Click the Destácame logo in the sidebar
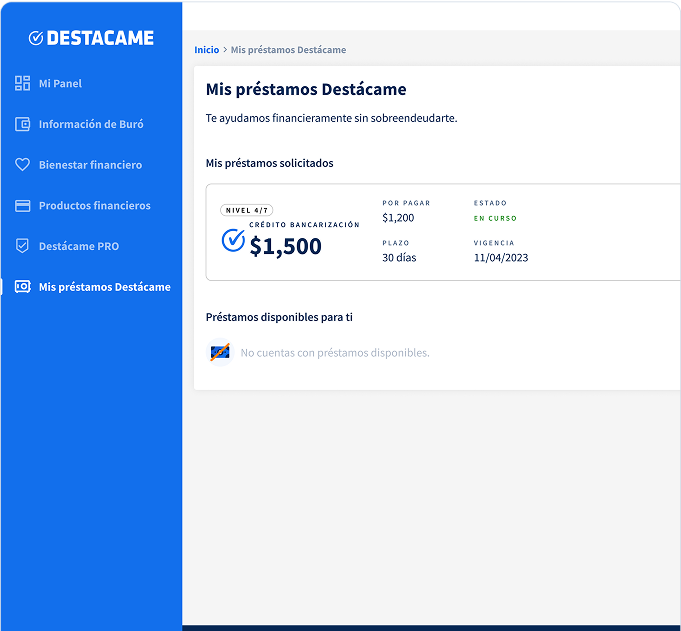Image resolution: width=681 pixels, height=631 pixels. [x=91, y=38]
